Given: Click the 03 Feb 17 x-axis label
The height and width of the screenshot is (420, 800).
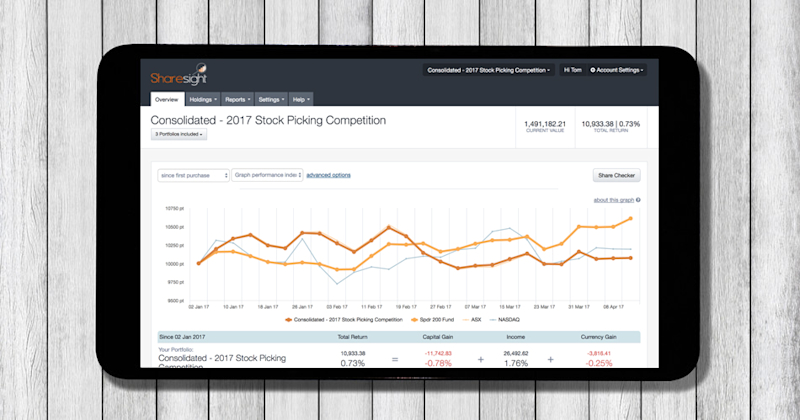Looking at the screenshot, I should (337, 307).
